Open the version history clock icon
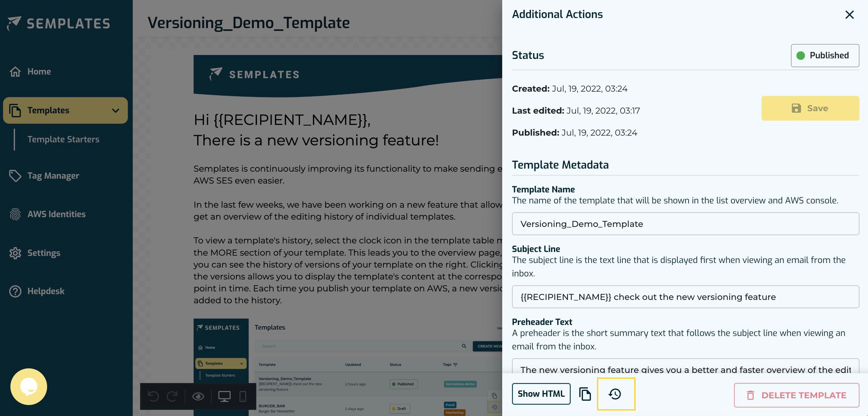The height and width of the screenshot is (416, 868). 616,394
